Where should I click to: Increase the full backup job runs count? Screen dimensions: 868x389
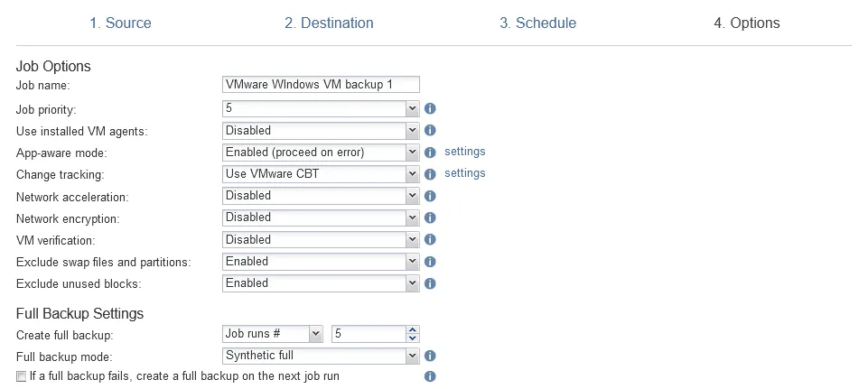pyautogui.click(x=413, y=329)
